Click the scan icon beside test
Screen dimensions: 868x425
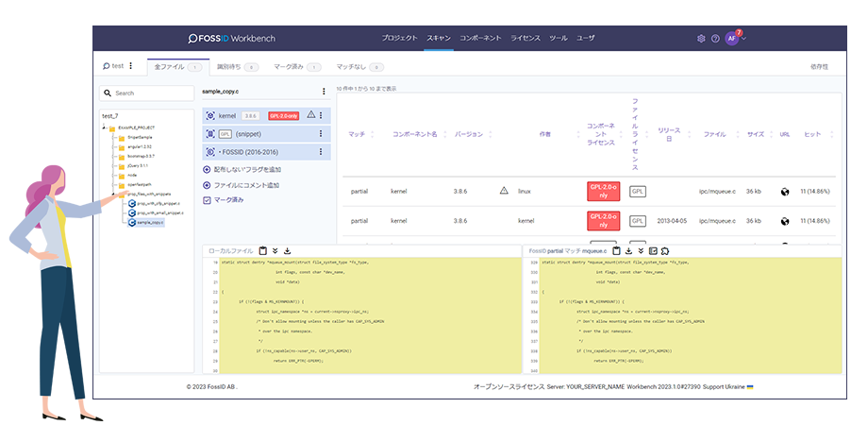click(106, 66)
